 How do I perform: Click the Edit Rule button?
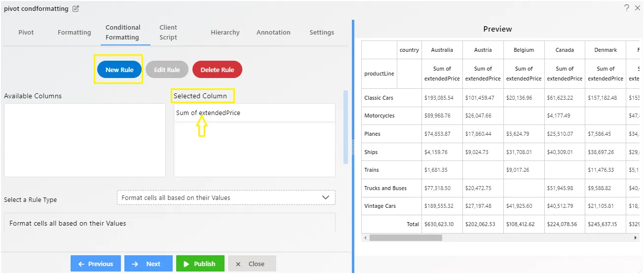[167, 70]
